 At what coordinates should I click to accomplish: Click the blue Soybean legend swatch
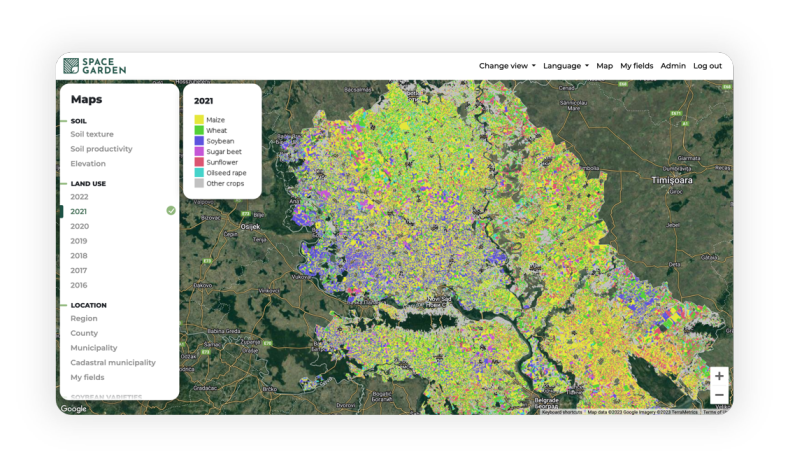pyautogui.click(x=199, y=141)
